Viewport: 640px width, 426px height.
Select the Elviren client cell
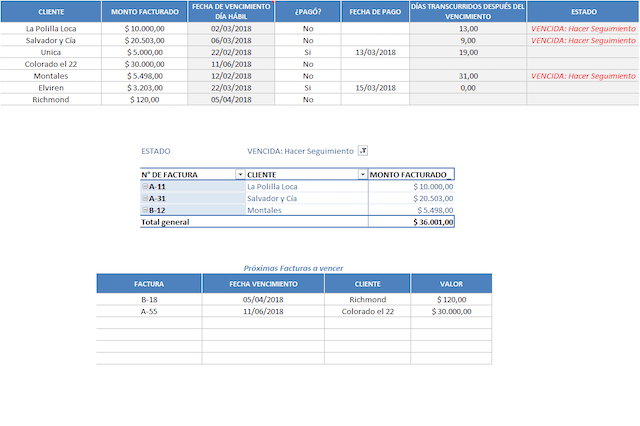tap(51, 88)
